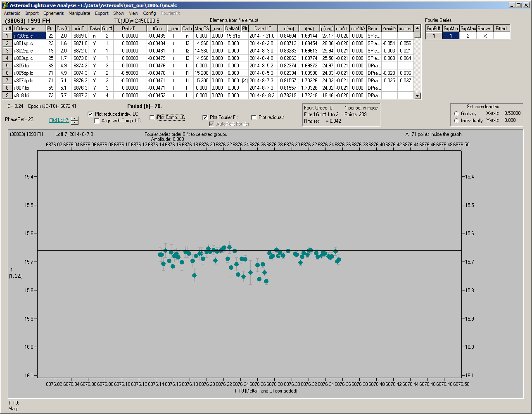
Task: Open the Ephemeris menu
Action: [54, 13]
